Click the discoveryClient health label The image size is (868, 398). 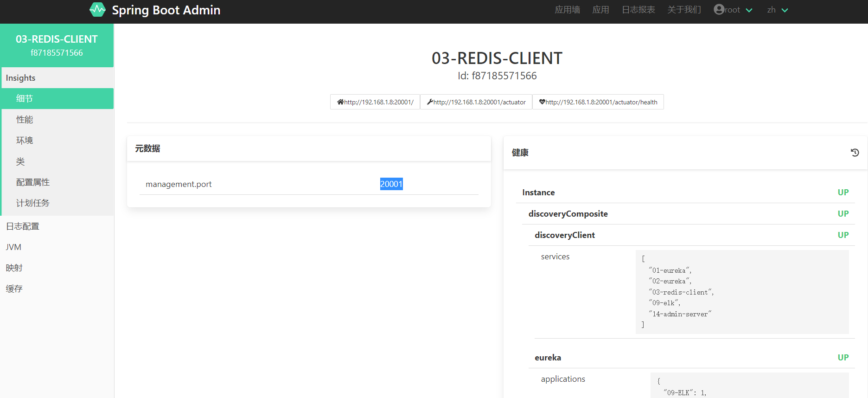(x=565, y=235)
